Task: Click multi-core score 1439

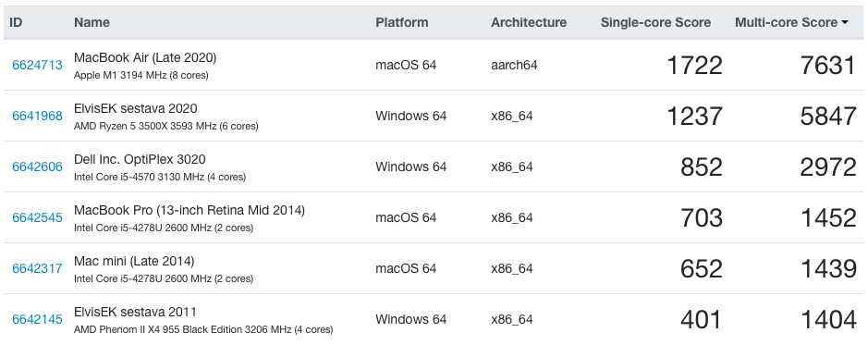Action: (x=828, y=269)
